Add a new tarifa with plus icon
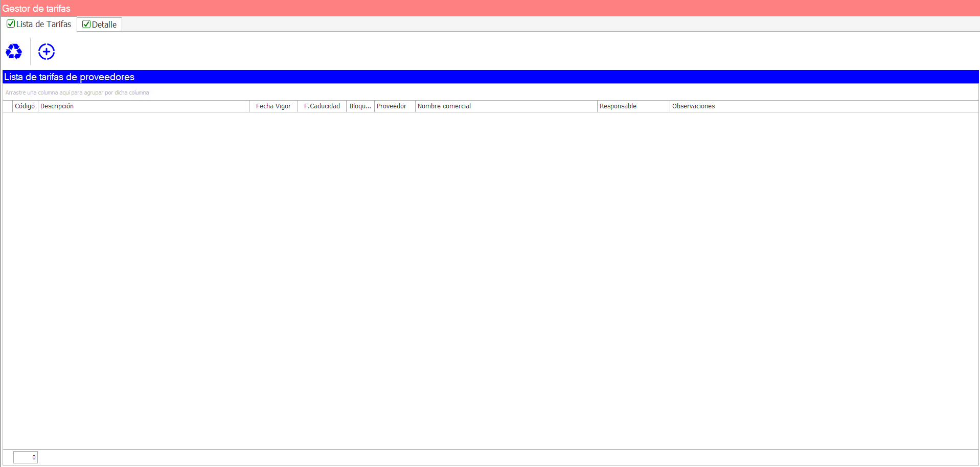Screen dimensions: 980x467 pyautogui.click(x=47, y=52)
